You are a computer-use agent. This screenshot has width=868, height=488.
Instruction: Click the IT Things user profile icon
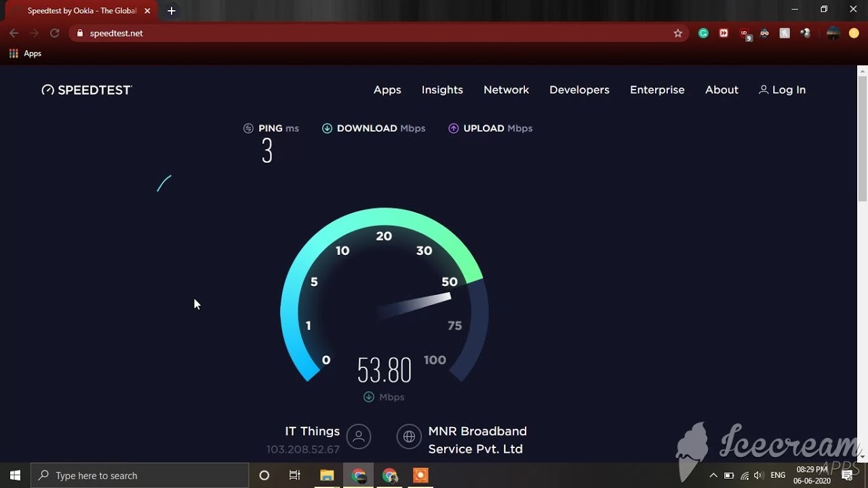(x=359, y=436)
